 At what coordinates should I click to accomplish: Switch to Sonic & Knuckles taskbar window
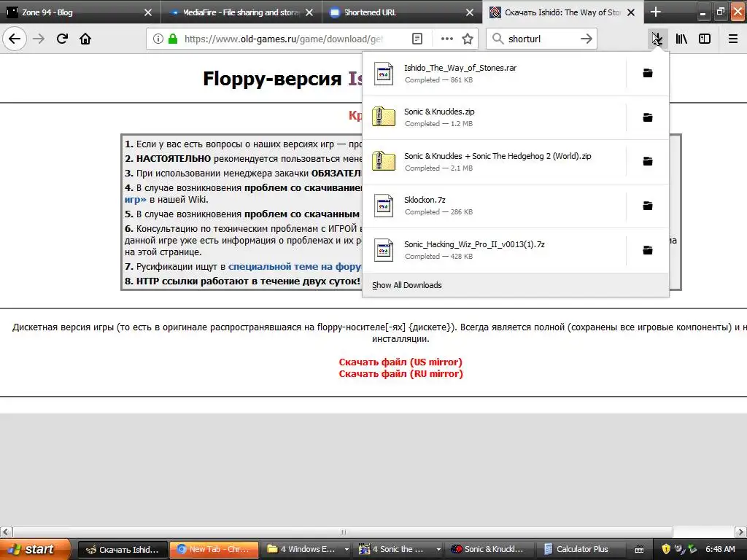point(491,550)
